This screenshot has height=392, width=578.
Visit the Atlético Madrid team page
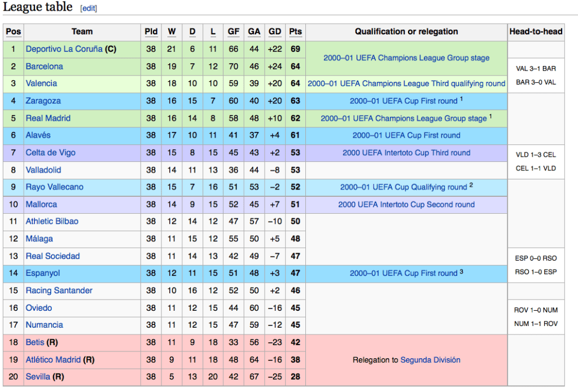[x=53, y=360]
